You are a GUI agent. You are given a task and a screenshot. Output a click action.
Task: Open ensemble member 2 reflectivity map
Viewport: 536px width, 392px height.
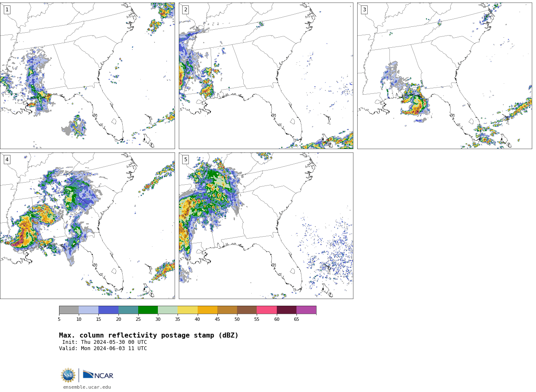click(266, 76)
